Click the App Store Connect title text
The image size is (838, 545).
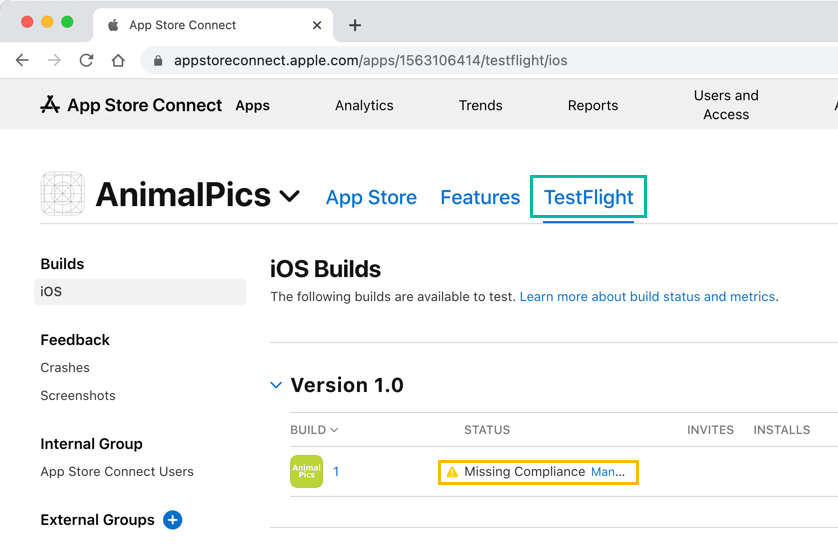point(144,105)
